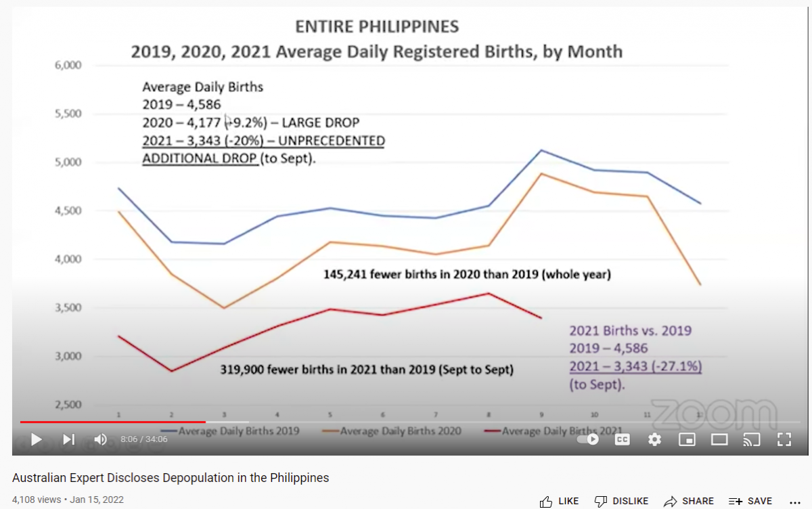812x509 pixels.
Task: Open the player settings gear
Action: coord(654,439)
